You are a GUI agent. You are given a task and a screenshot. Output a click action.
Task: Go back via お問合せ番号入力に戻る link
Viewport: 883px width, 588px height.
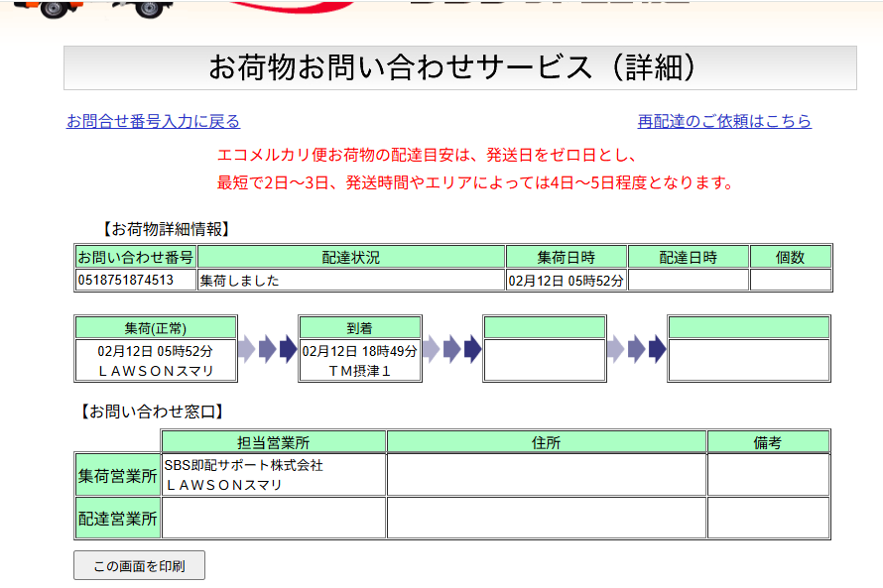tap(153, 121)
